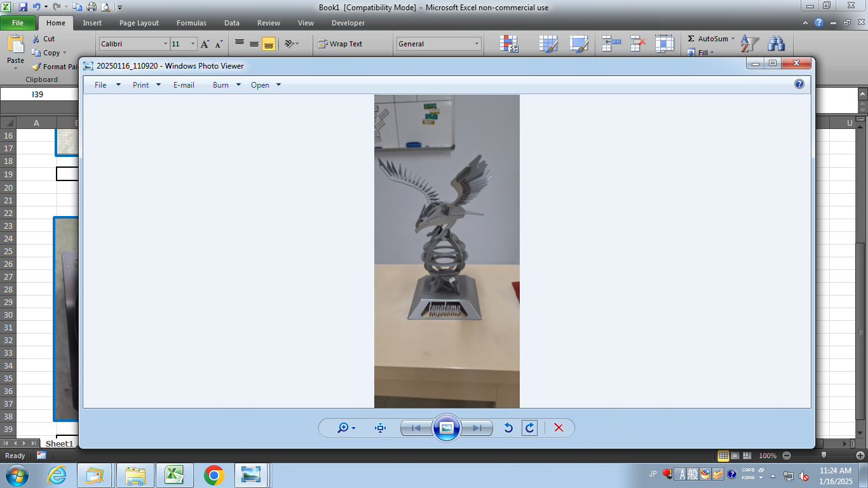Delete the photo with the red X
The image size is (868, 488).
click(559, 428)
